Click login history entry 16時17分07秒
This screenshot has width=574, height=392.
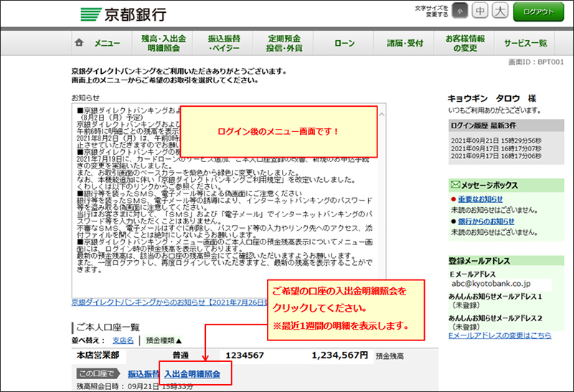496,148
